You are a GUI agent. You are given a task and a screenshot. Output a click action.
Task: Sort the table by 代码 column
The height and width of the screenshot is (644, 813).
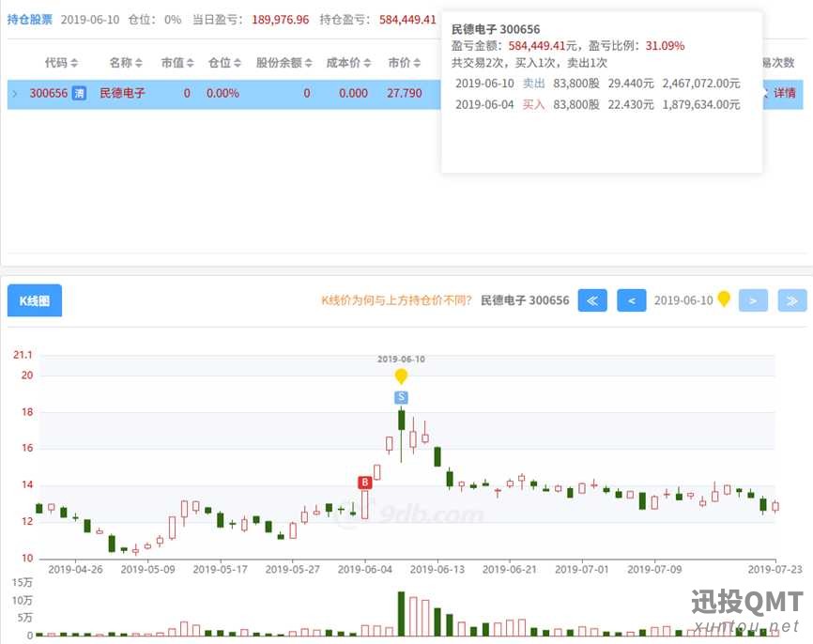tap(61, 63)
